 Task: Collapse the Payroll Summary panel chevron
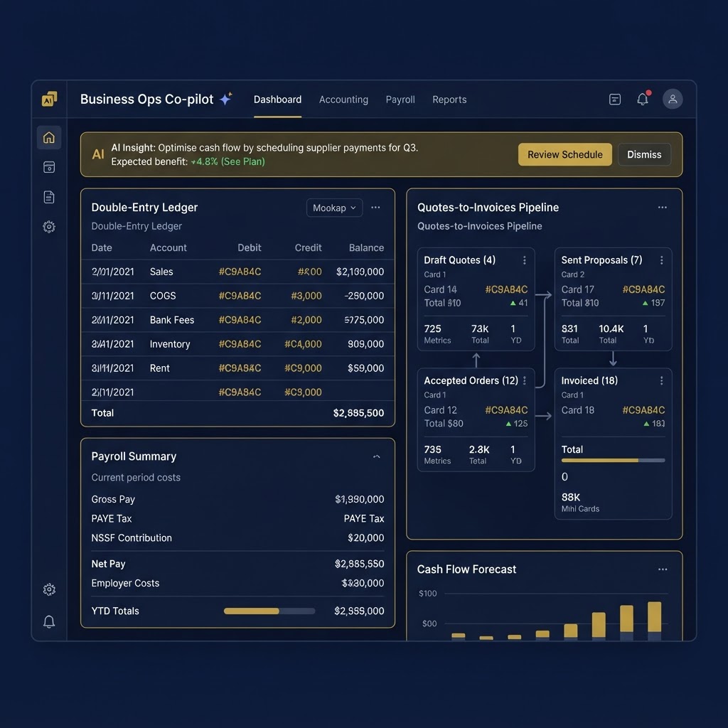click(x=377, y=456)
